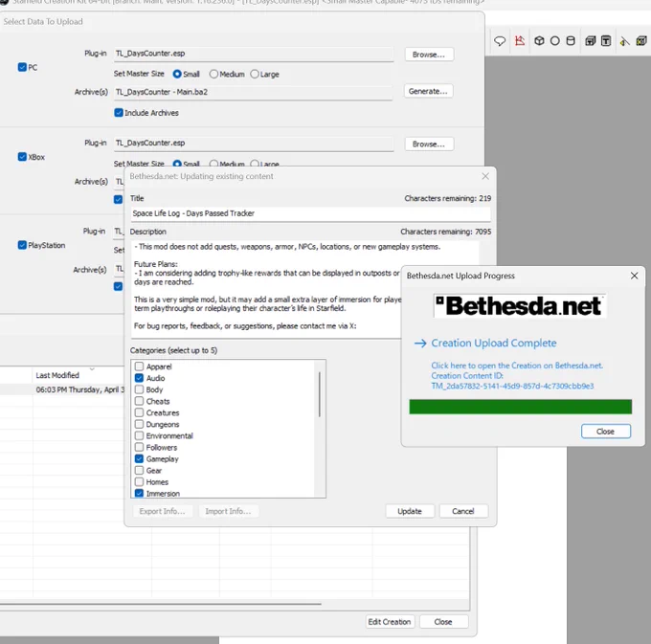Click the Bethesda.net logo in Upload Progress
The height and width of the screenshot is (644, 651).
click(x=520, y=306)
